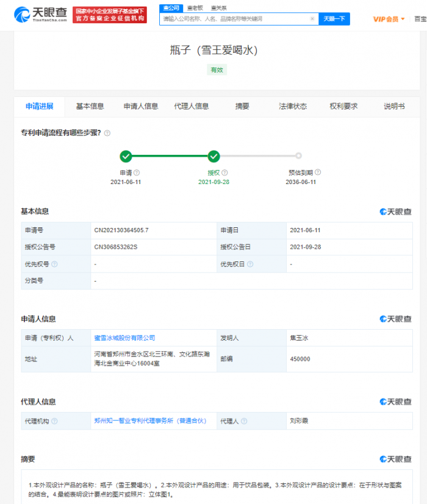Click the red official credit agency banner
427x504 pixels.
(x=110, y=15)
